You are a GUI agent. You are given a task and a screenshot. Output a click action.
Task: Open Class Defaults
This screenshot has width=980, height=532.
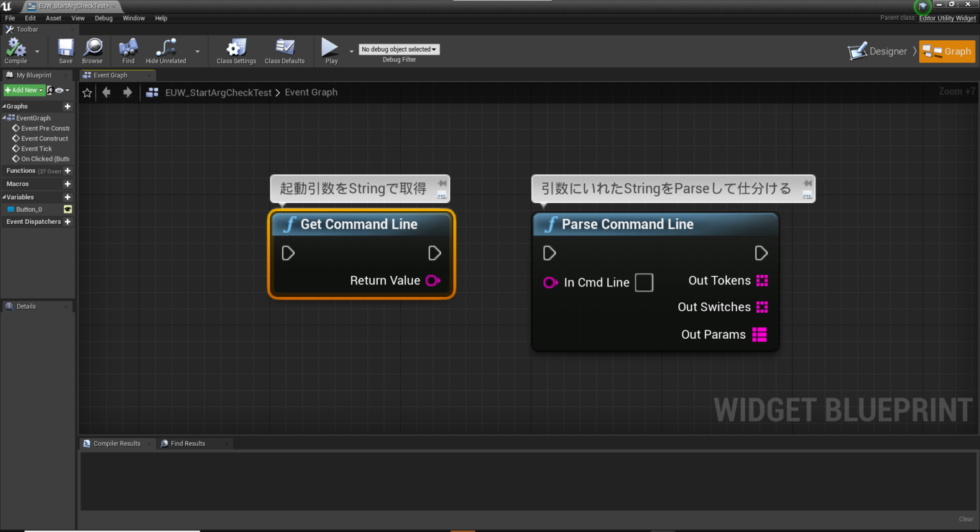tap(285, 48)
